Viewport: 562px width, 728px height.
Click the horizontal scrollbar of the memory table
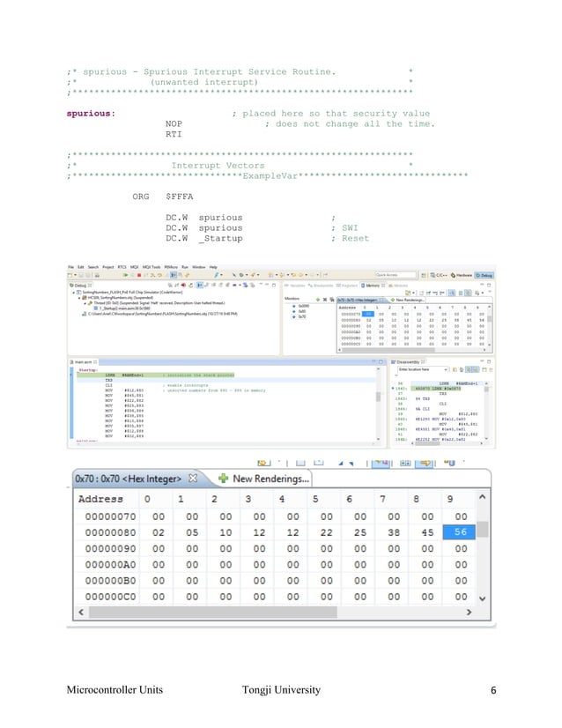pyautogui.click(x=275, y=612)
